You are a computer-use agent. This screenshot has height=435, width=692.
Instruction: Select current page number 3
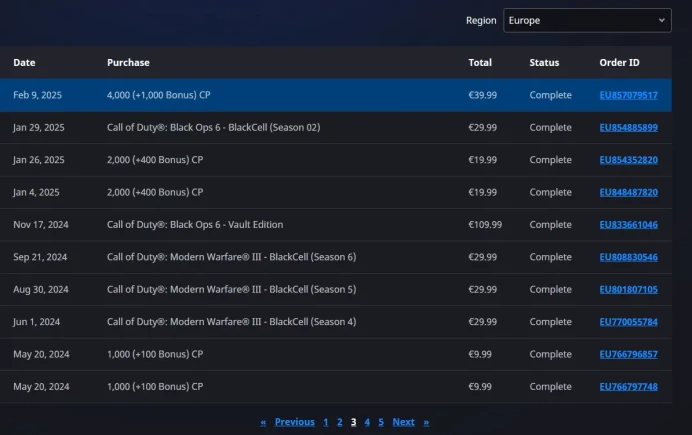tap(353, 422)
